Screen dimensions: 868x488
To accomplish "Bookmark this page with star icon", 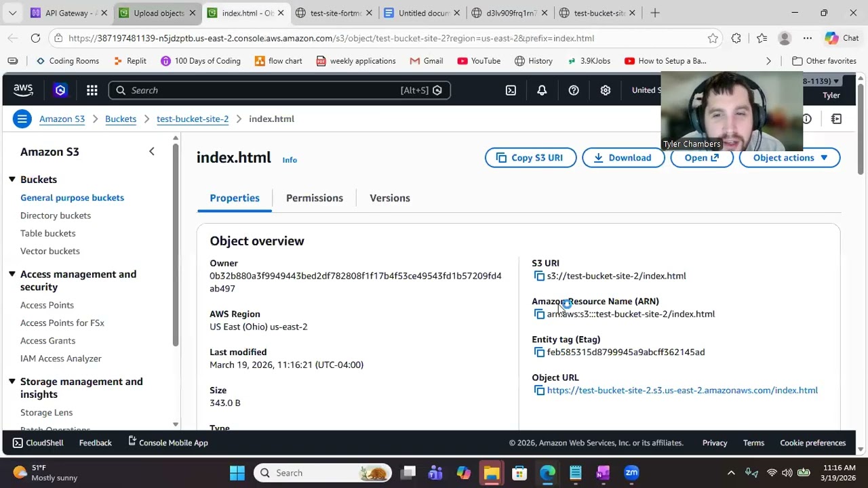I will click(713, 39).
